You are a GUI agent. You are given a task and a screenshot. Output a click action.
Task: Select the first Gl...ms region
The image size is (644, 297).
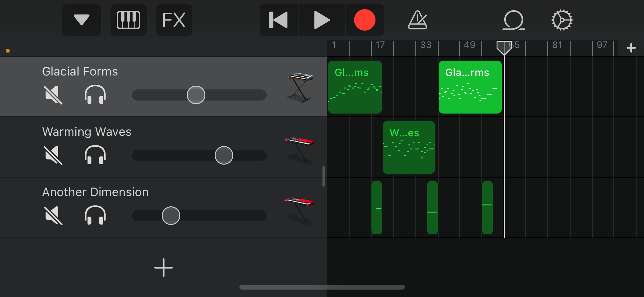(355, 87)
